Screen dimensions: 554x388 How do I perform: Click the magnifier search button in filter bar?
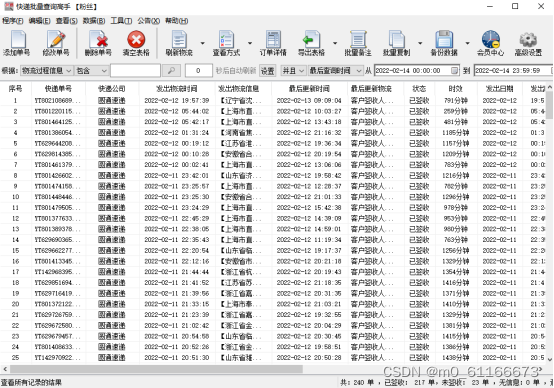[171, 71]
